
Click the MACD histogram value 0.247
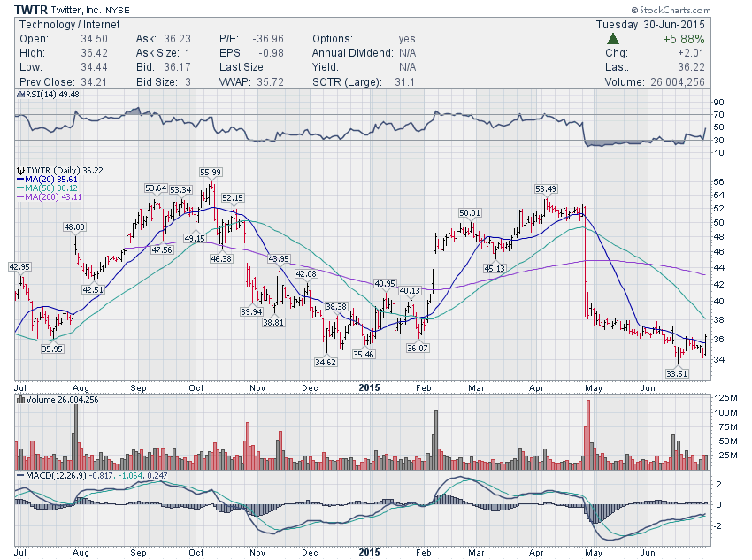157,476
